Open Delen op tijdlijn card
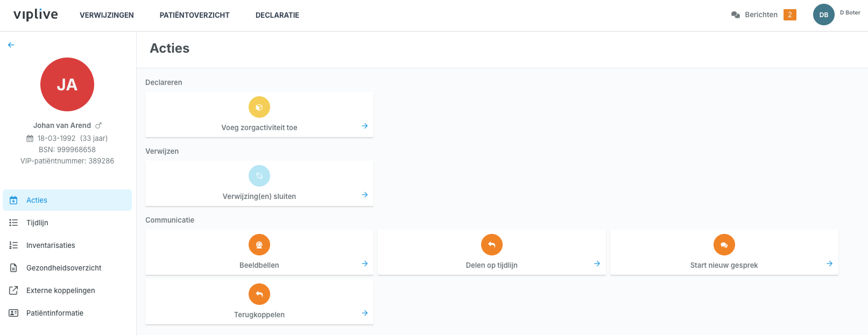The image size is (868, 335). coord(492,252)
